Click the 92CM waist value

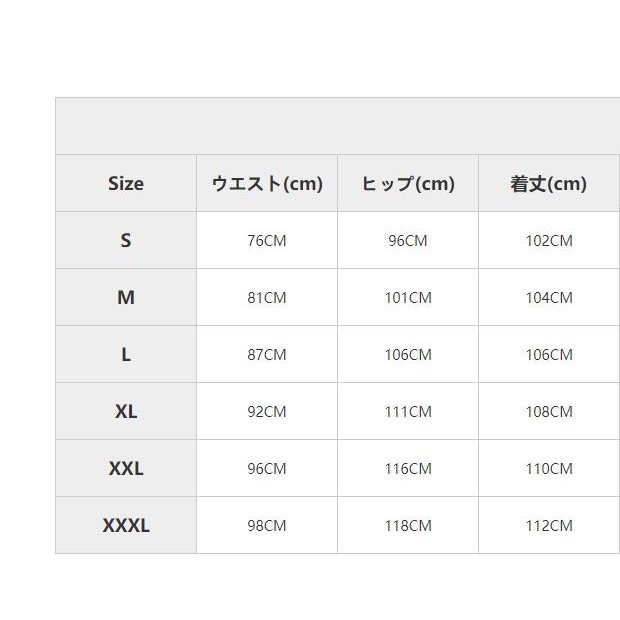pos(267,412)
